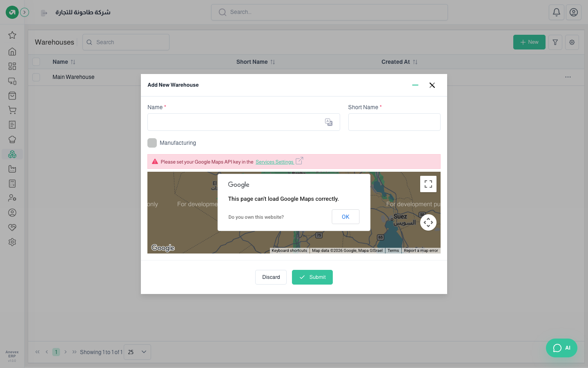Focus the global Search bar at top
The width and height of the screenshot is (588, 368).
pos(330,12)
